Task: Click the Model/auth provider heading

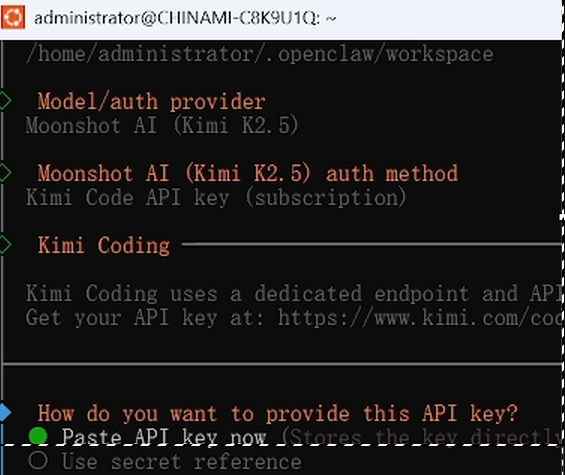Action: (x=152, y=101)
